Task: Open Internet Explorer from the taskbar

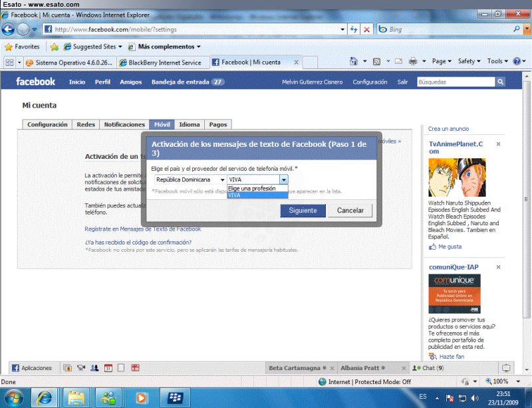Action: coord(44,398)
